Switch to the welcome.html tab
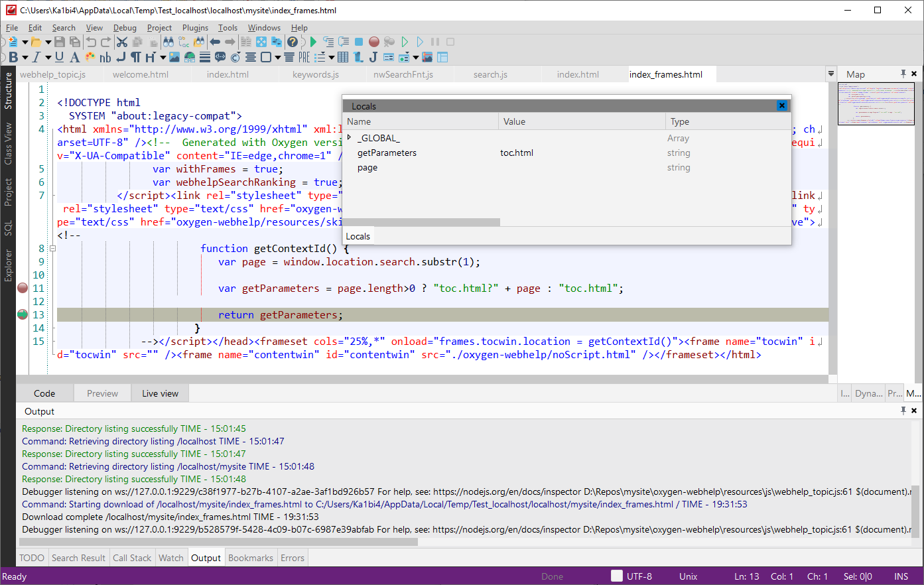The height and width of the screenshot is (585, 924). click(141, 74)
